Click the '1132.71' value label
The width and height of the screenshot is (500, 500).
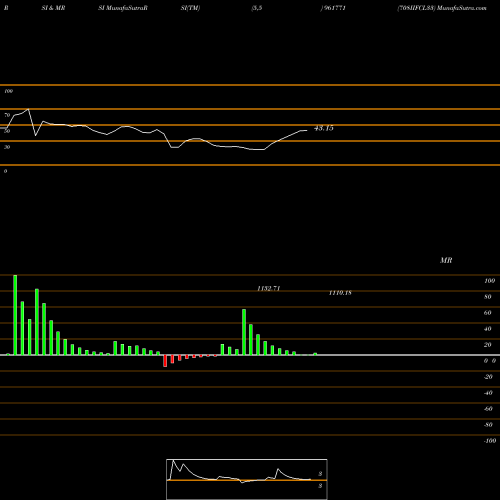[268, 288]
